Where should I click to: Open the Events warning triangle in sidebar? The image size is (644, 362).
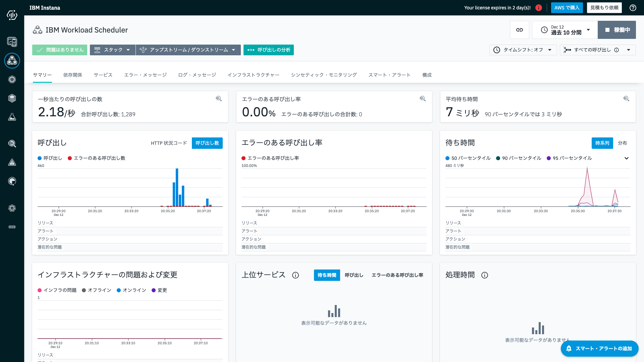pyautogui.click(x=12, y=163)
